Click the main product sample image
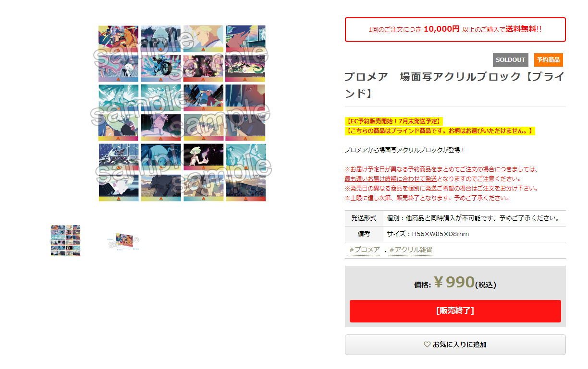 click(182, 113)
